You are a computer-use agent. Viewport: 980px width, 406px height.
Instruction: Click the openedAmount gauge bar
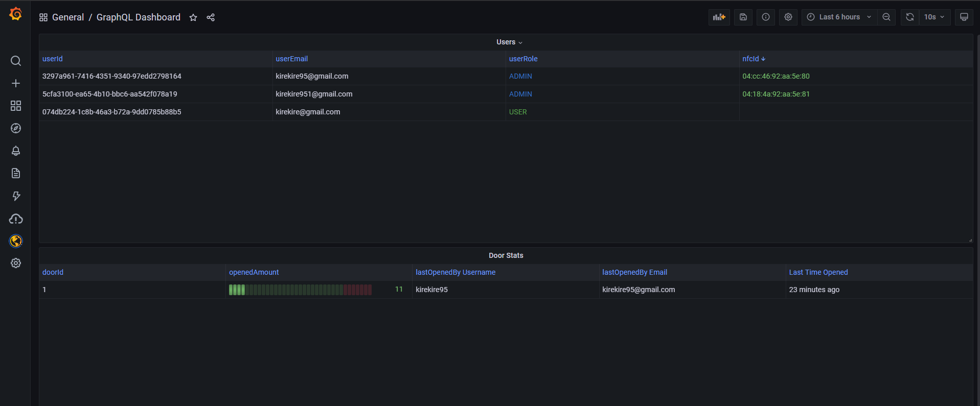pos(301,290)
